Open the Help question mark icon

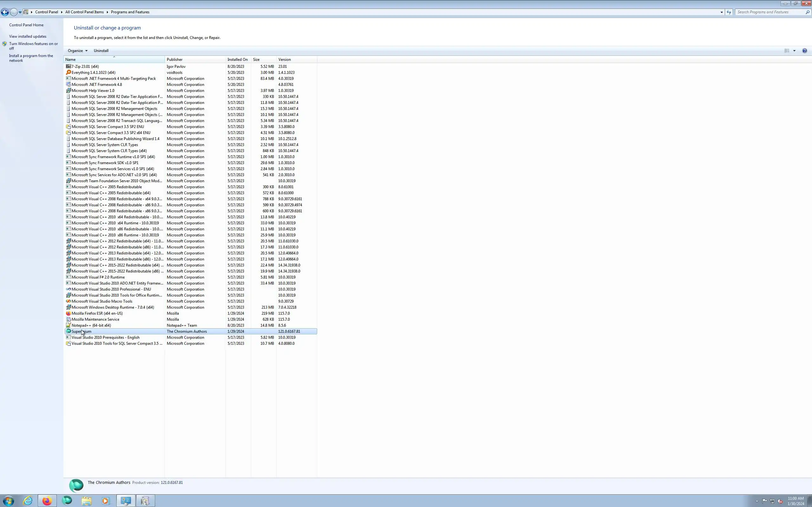point(804,51)
